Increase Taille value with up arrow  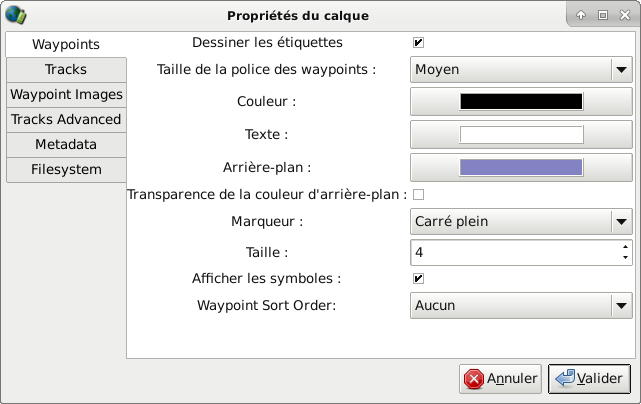[x=625, y=247]
